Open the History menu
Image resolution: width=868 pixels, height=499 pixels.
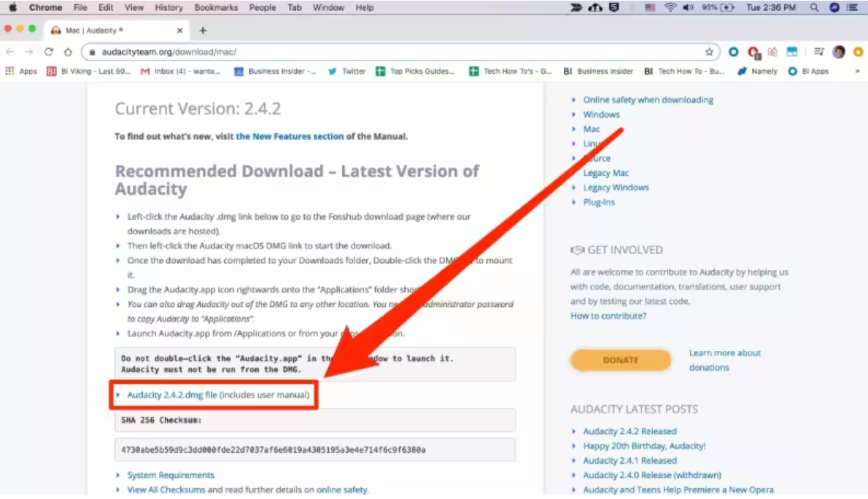coord(168,8)
